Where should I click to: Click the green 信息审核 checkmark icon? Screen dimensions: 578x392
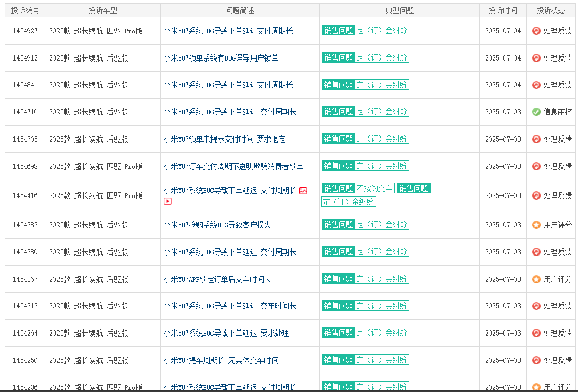click(x=536, y=112)
